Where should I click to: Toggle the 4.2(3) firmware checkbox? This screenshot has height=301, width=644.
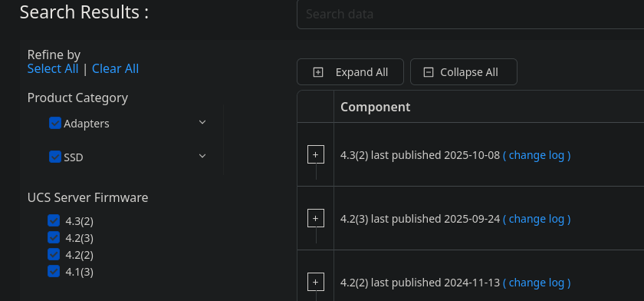pos(54,237)
